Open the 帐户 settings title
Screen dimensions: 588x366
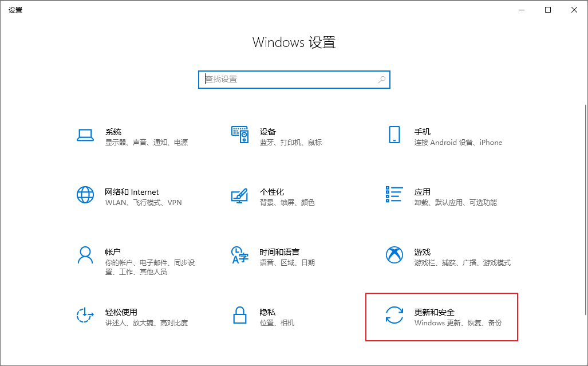(x=113, y=252)
